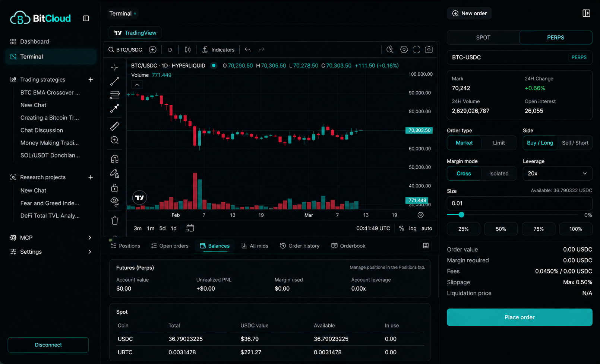Collapse the chart indicator legend arrow
Screen dimensions: 600x364
tap(137, 85)
